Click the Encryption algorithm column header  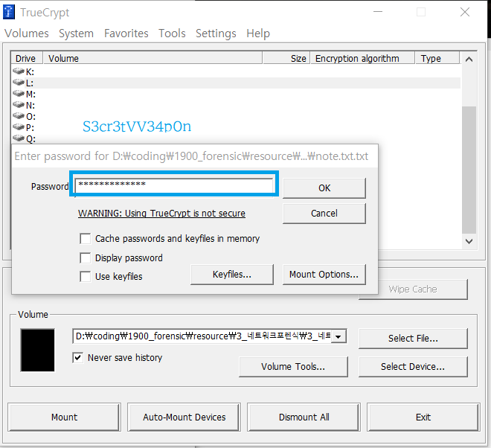362,58
